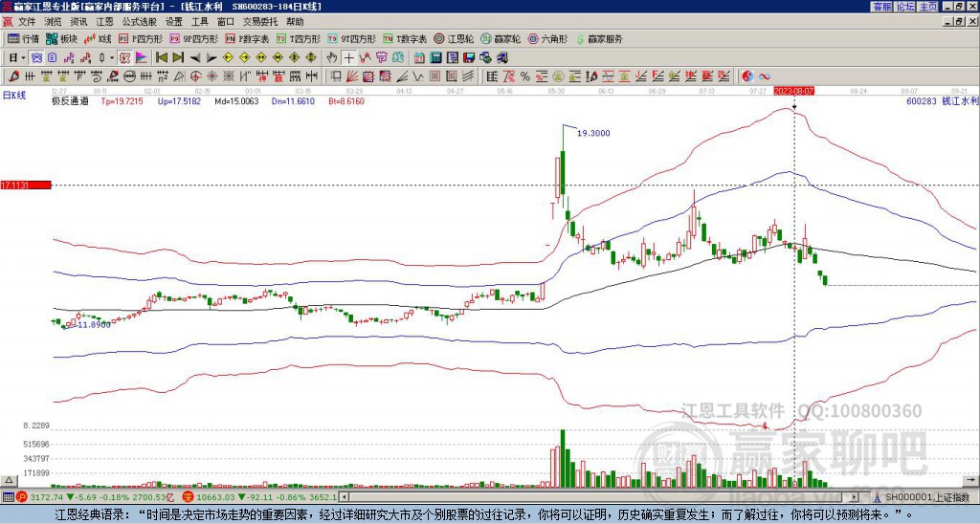The width and height of the screenshot is (980, 524).
Task: Click the infinity loop icon
Action: [765, 76]
